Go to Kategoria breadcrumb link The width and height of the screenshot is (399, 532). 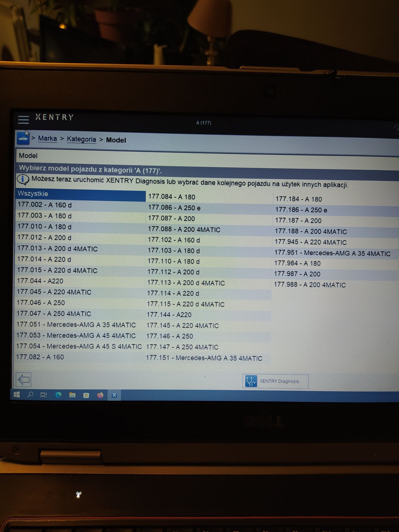(81, 139)
